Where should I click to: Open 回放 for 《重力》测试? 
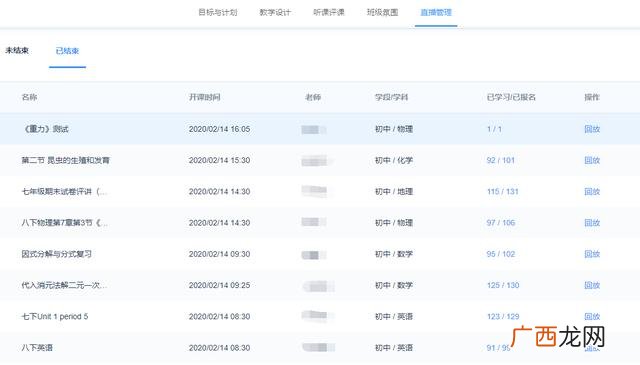pos(592,129)
